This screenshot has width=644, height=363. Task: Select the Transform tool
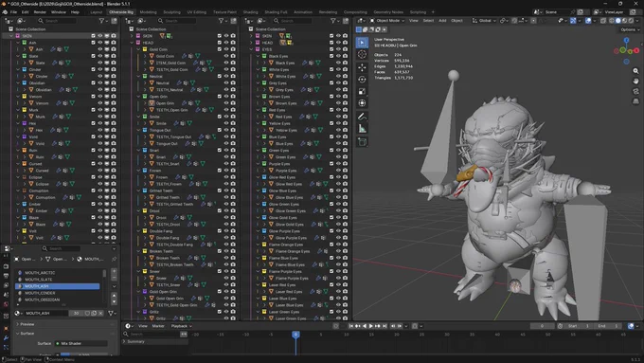pyautogui.click(x=362, y=103)
